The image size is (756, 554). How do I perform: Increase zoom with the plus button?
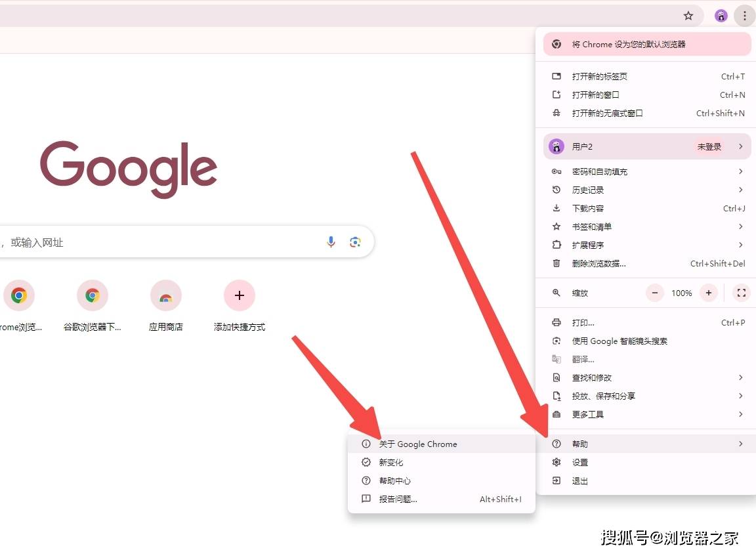[709, 293]
